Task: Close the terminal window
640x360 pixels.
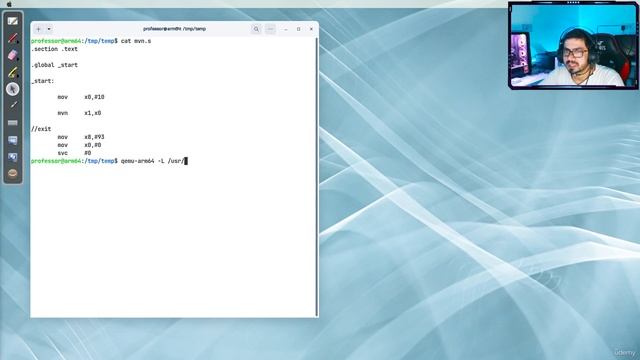Action: pos(311,29)
